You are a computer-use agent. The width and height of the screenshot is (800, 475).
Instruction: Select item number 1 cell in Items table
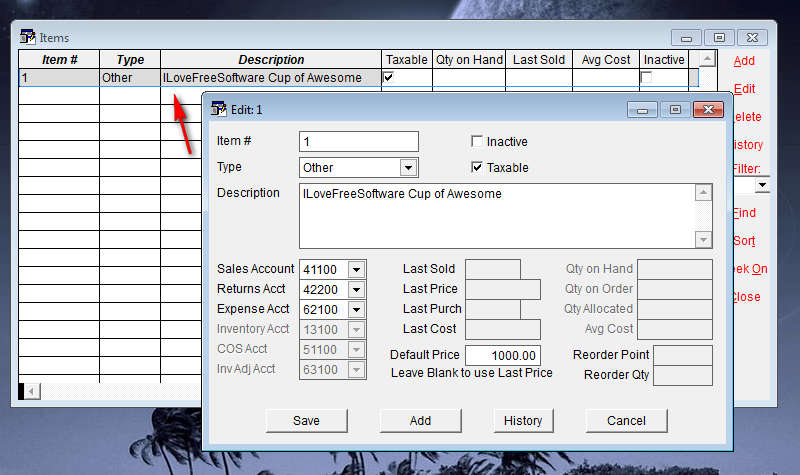point(59,78)
